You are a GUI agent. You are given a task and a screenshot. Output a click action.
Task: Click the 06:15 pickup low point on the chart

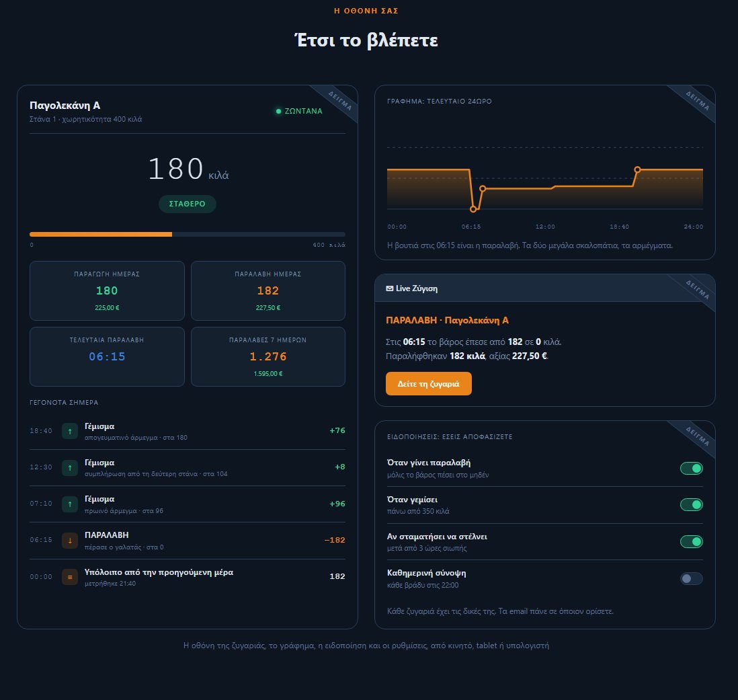[473, 209]
